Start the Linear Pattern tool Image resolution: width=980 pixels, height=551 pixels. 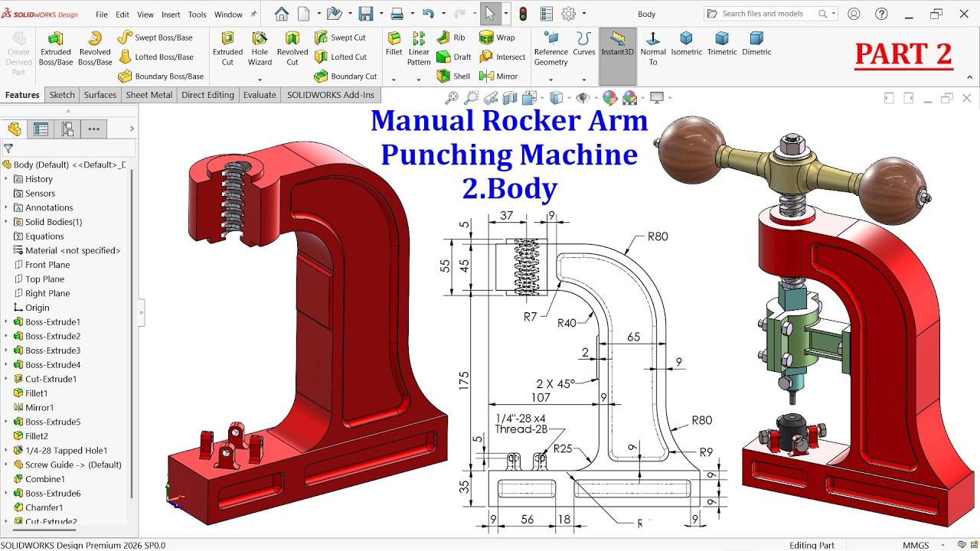[x=419, y=48]
